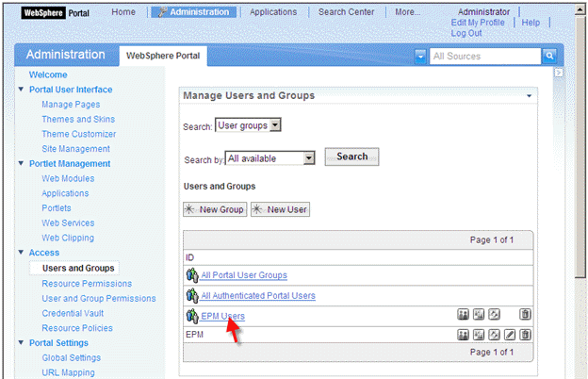588x379 pixels.
Task: Open Credential Vault in sidebar
Action: [73, 313]
